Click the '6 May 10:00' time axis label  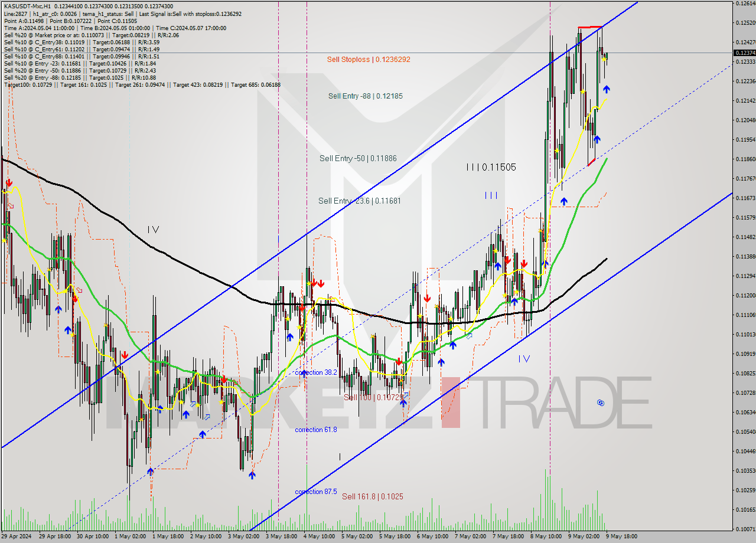[432, 537]
